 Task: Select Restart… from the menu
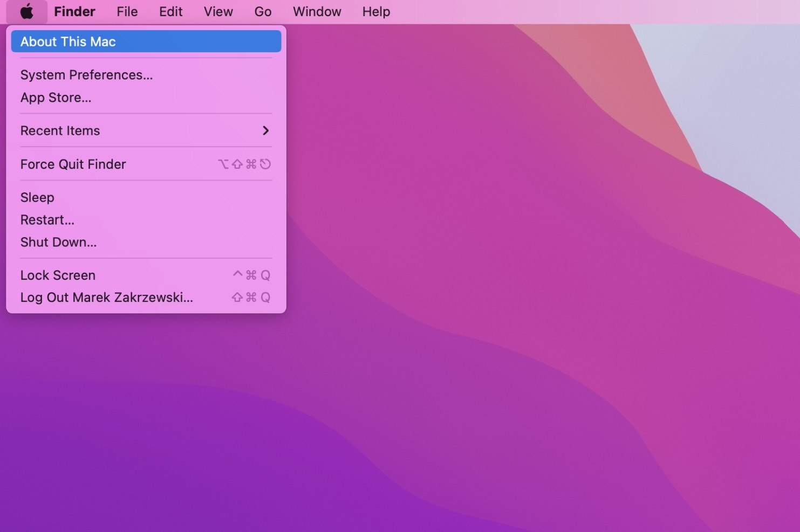click(146, 220)
